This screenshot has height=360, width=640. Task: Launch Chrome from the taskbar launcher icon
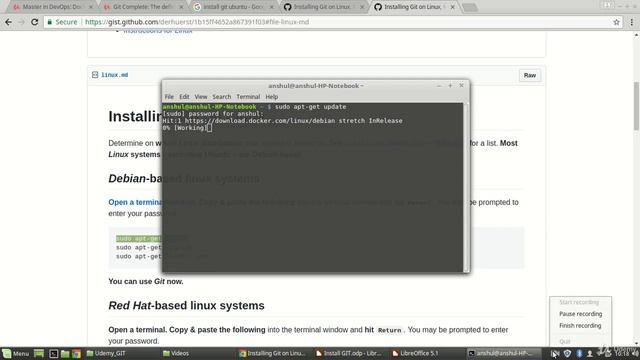pyautogui.click(x=76, y=353)
